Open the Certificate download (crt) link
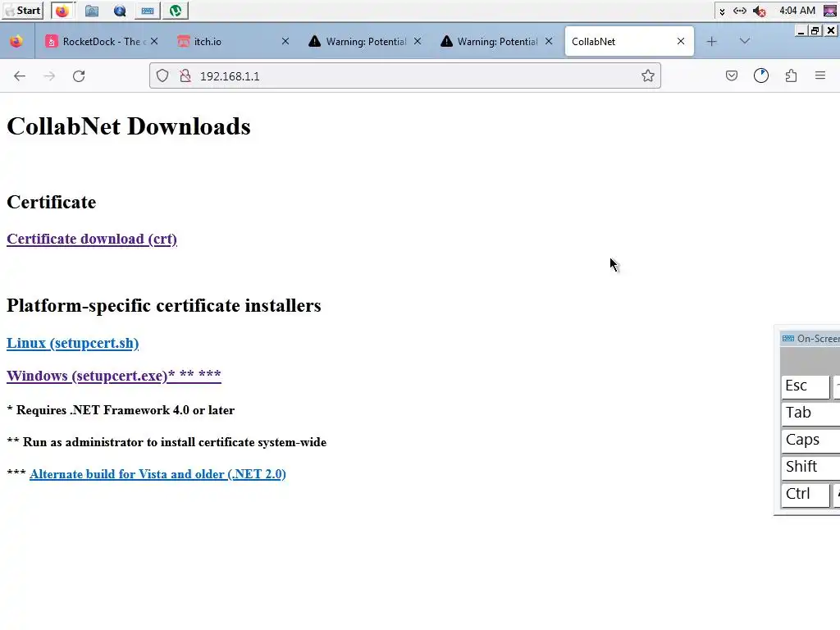 (92, 239)
